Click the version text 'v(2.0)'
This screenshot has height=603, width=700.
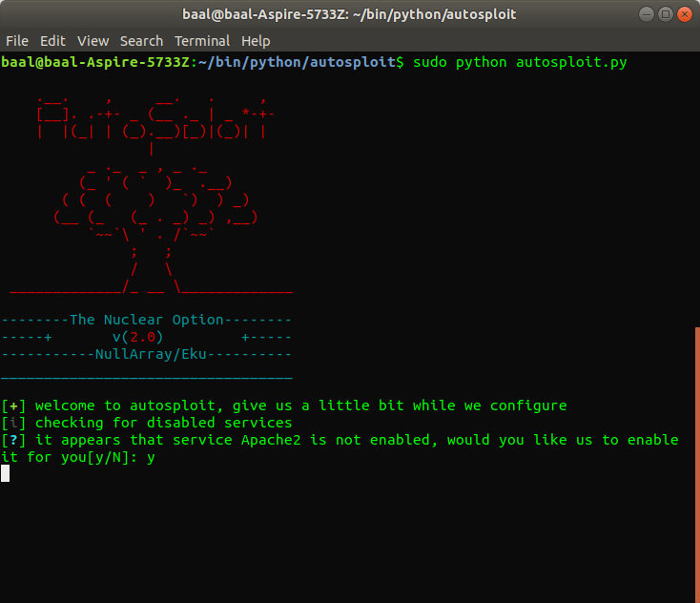click(137, 337)
